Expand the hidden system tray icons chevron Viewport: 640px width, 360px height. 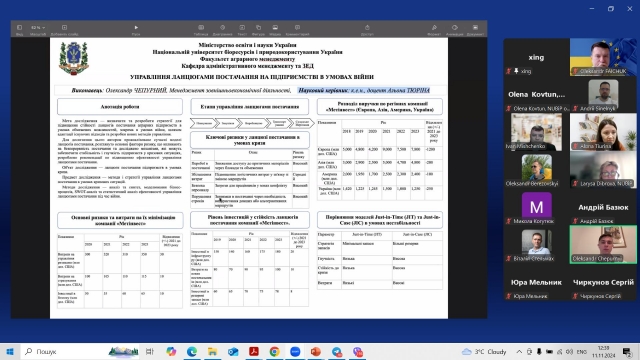pyautogui.click(x=519, y=351)
